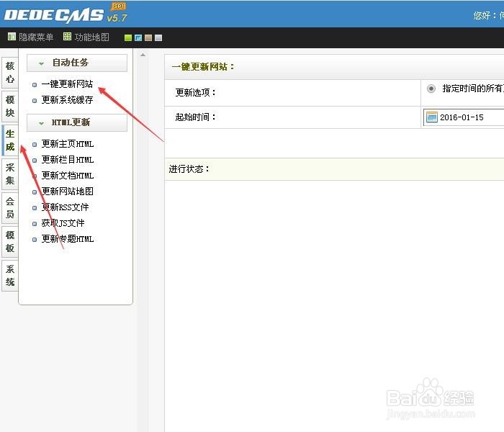Open 更新主页HTML menu item
The image size is (504, 432).
point(68,144)
